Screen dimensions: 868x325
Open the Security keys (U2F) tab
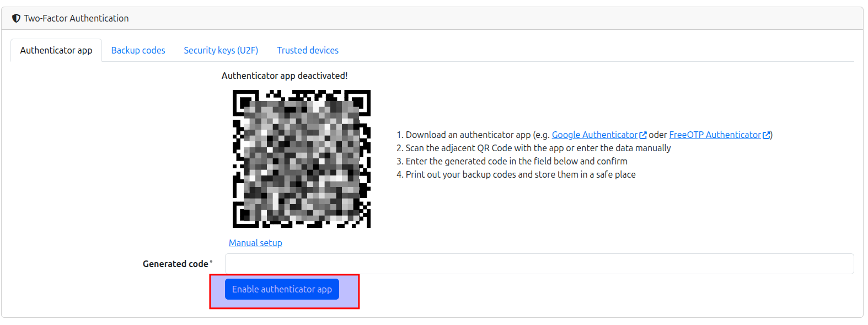[x=221, y=50]
